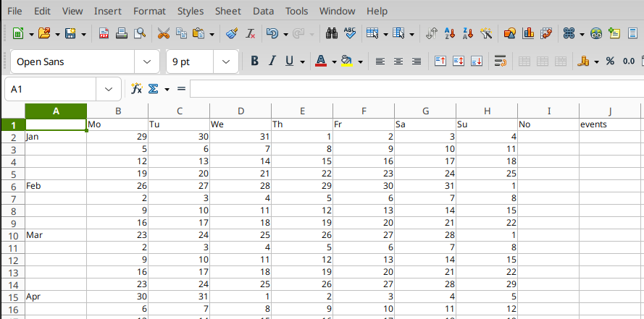The height and width of the screenshot is (319, 644).
Task: Export directly as PDF
Action: tap(104, 33)
